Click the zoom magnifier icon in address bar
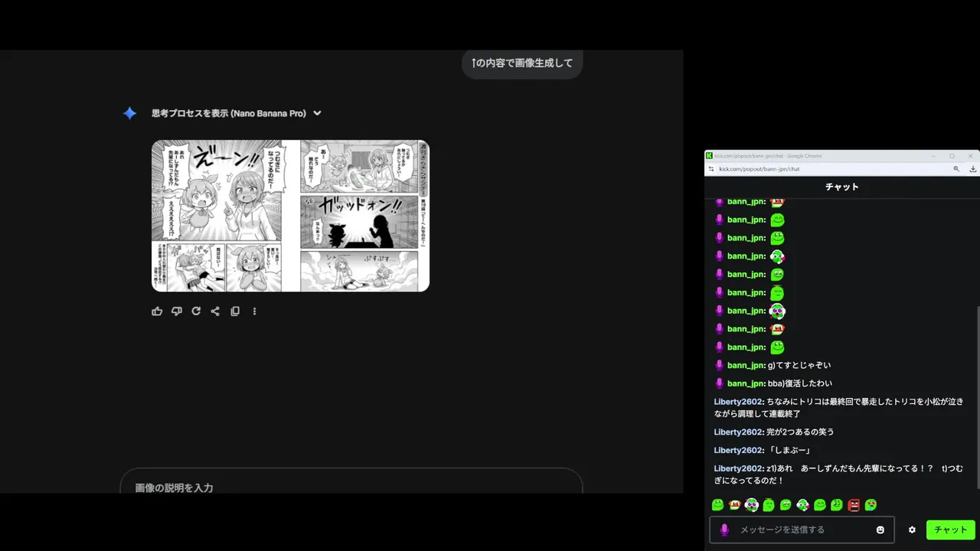 click(956, 169)
